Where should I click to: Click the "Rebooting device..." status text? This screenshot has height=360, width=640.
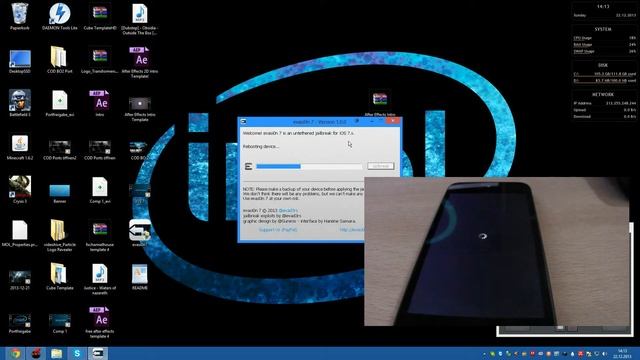tap(261, 147)
